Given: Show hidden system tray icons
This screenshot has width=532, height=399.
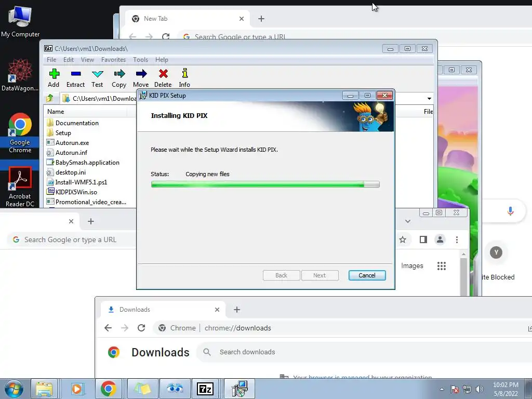Looking at the screenshot, I should (x=442, y=389).
